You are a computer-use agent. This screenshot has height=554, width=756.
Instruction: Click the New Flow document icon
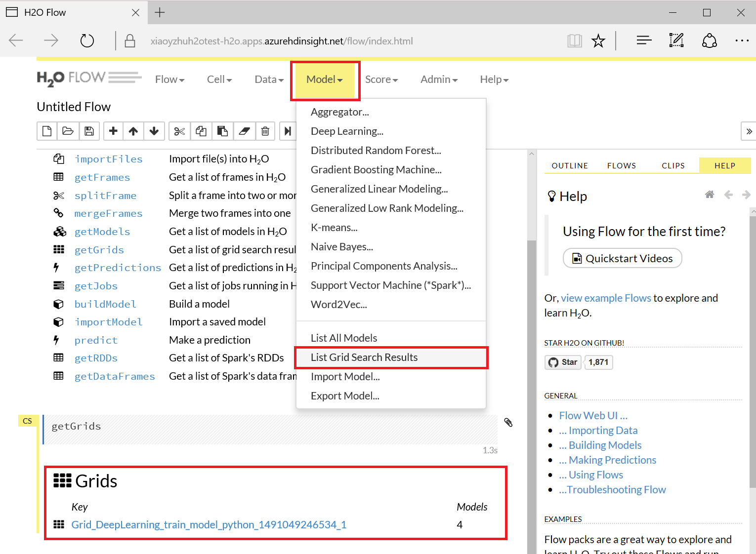click(47, 131)
